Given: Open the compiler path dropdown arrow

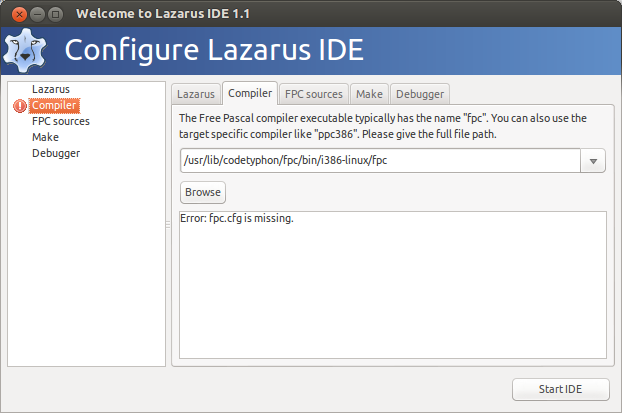Looking at the screenshot, I should click(x=593, y=161).
